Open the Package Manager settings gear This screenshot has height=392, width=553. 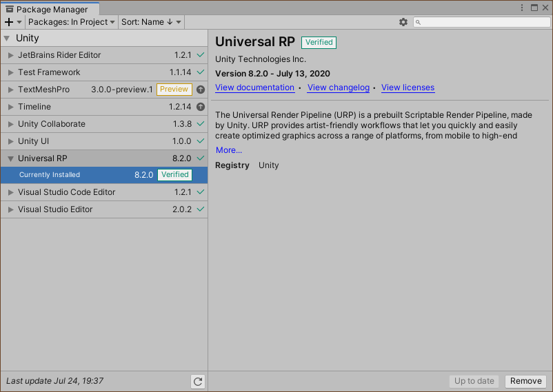coord(403,22)
